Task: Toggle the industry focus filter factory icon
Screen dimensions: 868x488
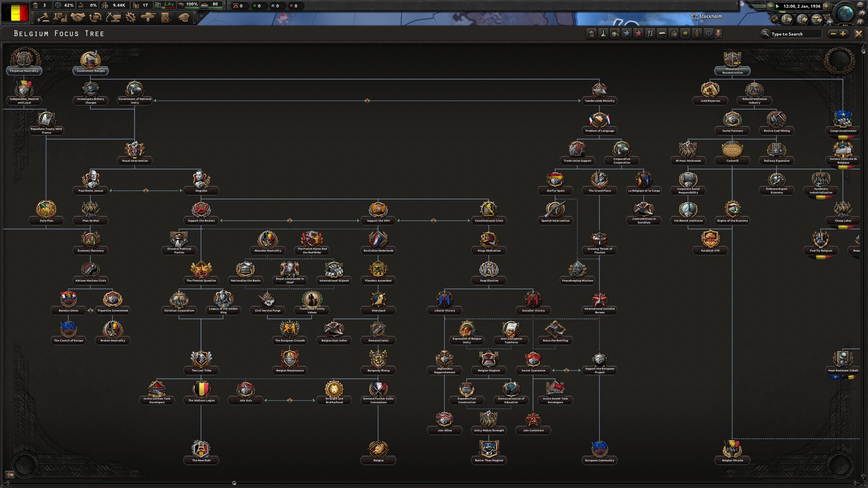Action: 615,34
